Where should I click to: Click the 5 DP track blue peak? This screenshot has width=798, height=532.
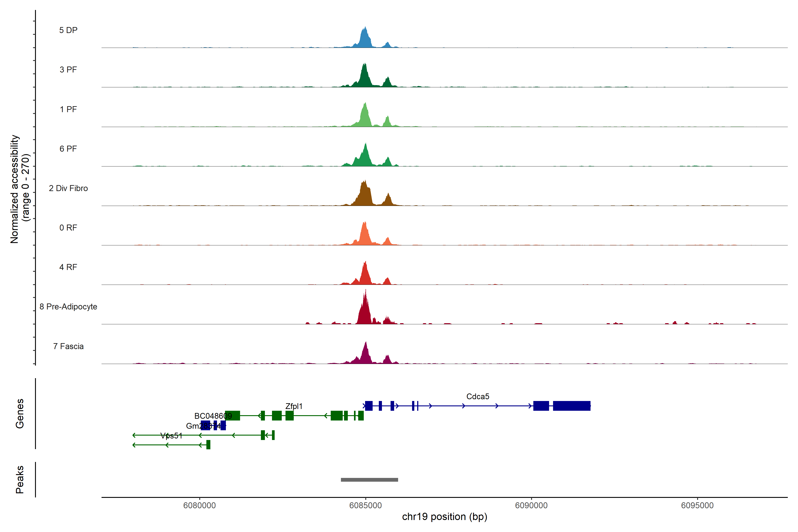(x=365, y=39)
